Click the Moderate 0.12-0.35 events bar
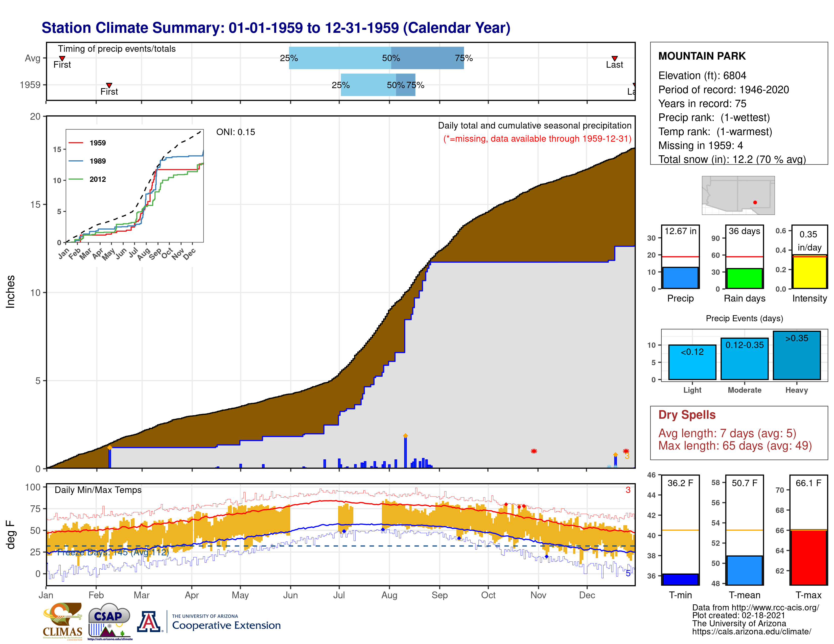This screenshot has width=834, height=644. pos(744,359)
